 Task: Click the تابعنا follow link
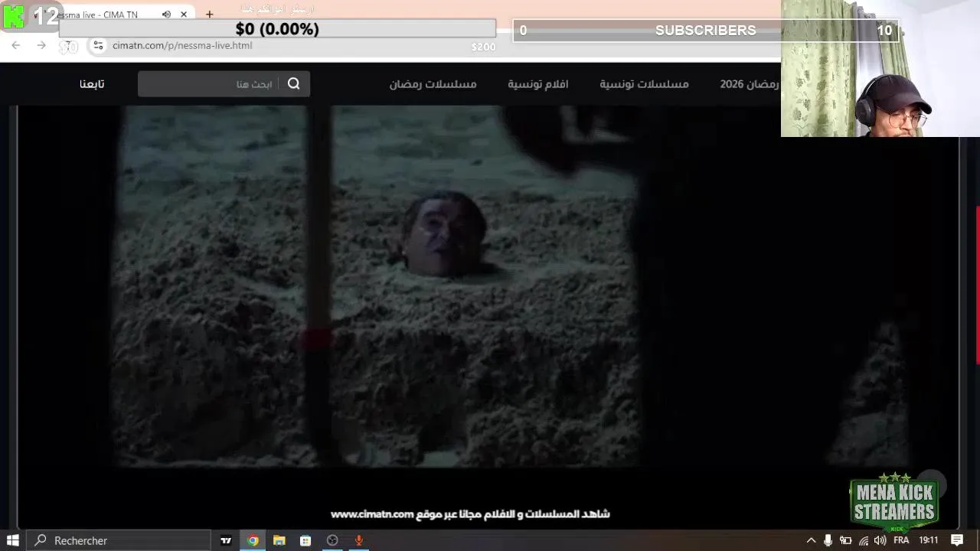point(92,84)
